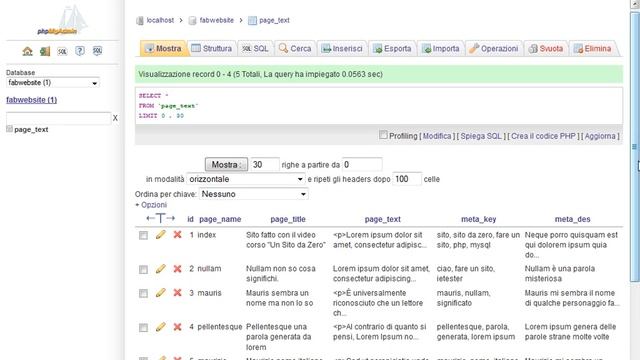Delete row 1 index with red X
The height and width of the screenshot is (360, 640).
(x=177, y=235)
